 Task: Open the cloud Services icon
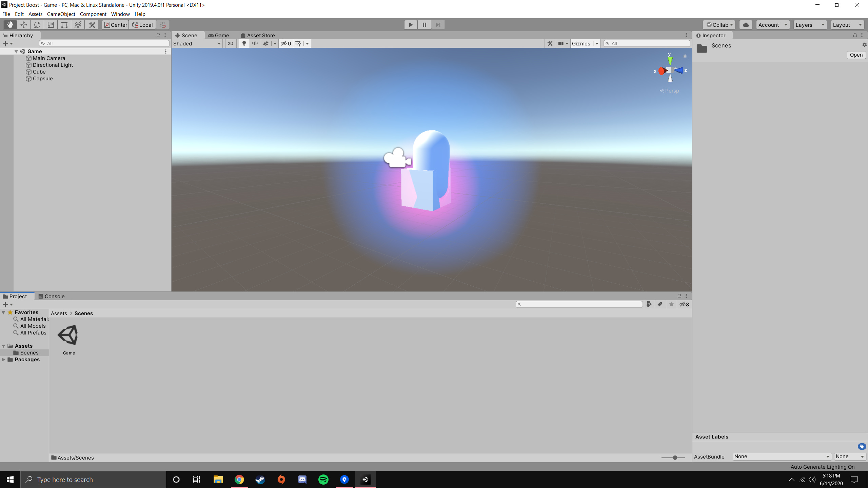click(x=746, y=25)
